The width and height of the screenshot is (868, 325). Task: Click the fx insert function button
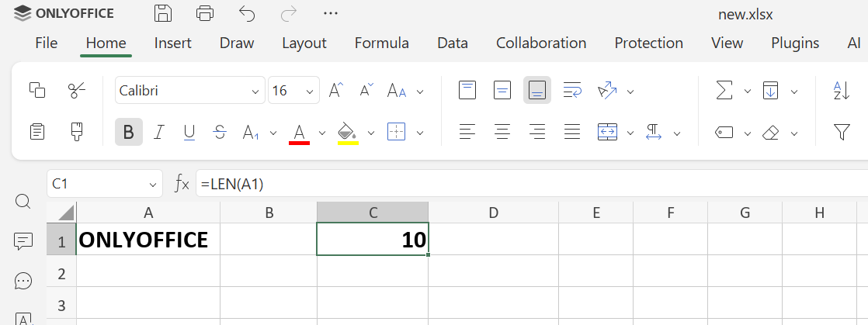click(182, 184)
